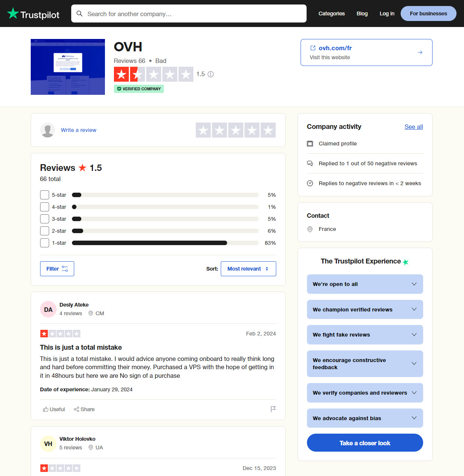Click See all company activity link
The height and width of the screenshot is (476, 464).
coord(414,127)
